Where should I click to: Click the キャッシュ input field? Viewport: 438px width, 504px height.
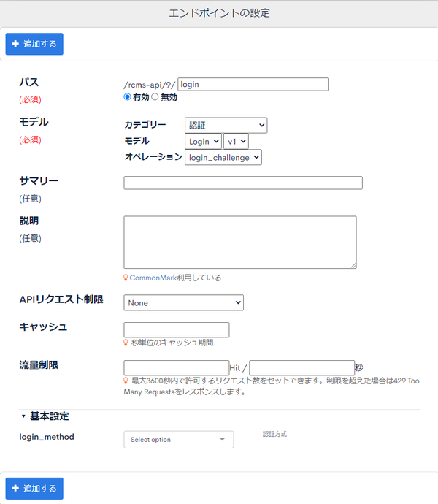177,329
